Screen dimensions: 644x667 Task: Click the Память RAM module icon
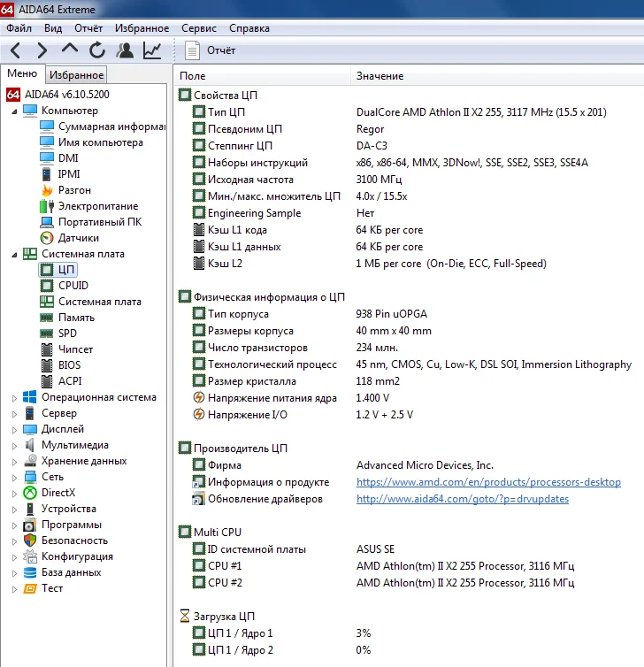[x=47, y=318]
